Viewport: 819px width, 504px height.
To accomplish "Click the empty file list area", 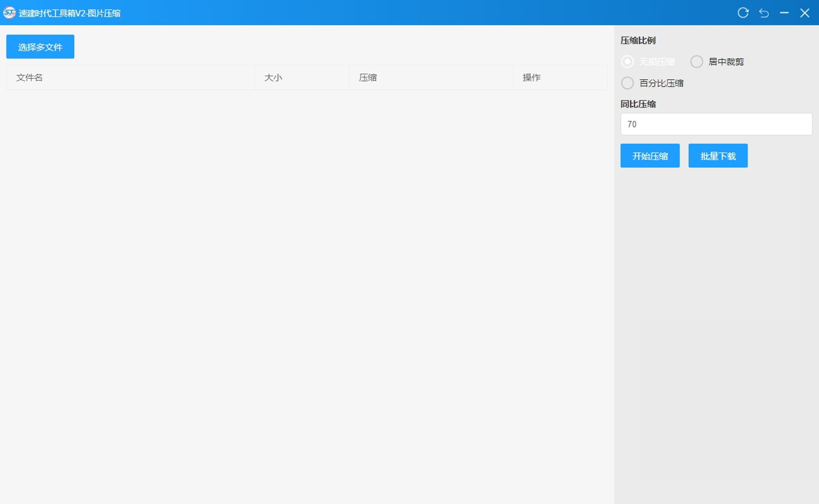I will tap(307, 280).
